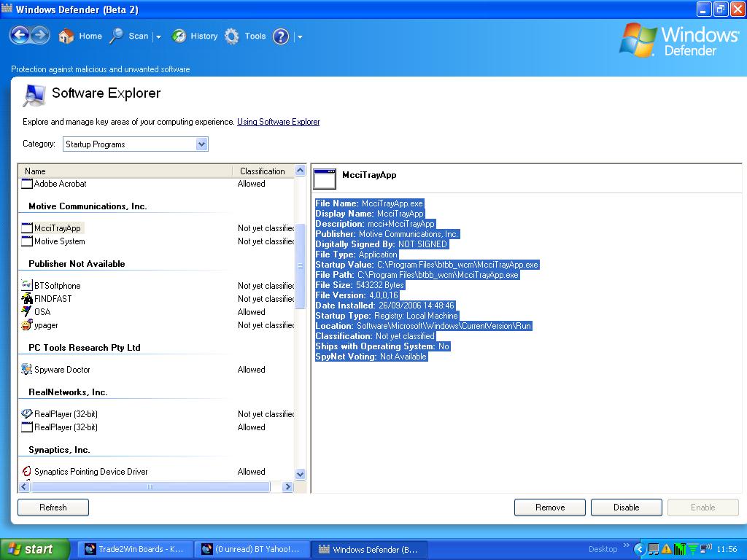Image resolution: width=747 pixels, height=560 pixels.
Task: Open the Home page from the toolbar
Action: (80, 36)
